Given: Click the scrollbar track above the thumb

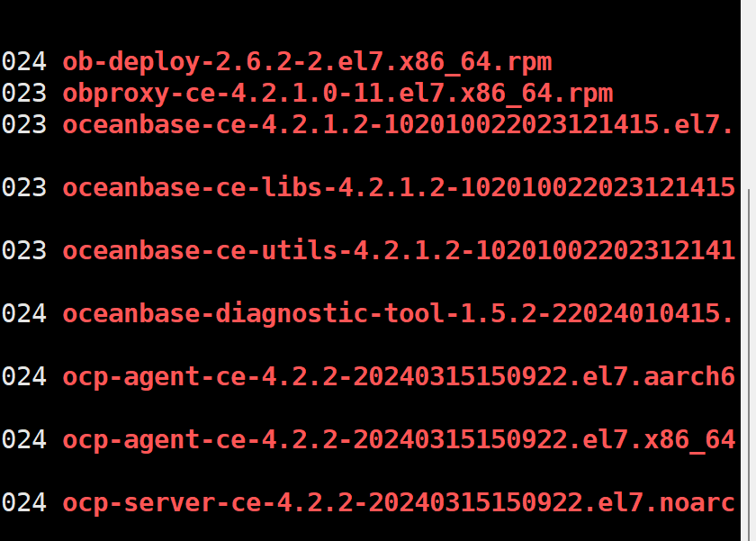Looking at the screenshot, I should pos(749,94).
